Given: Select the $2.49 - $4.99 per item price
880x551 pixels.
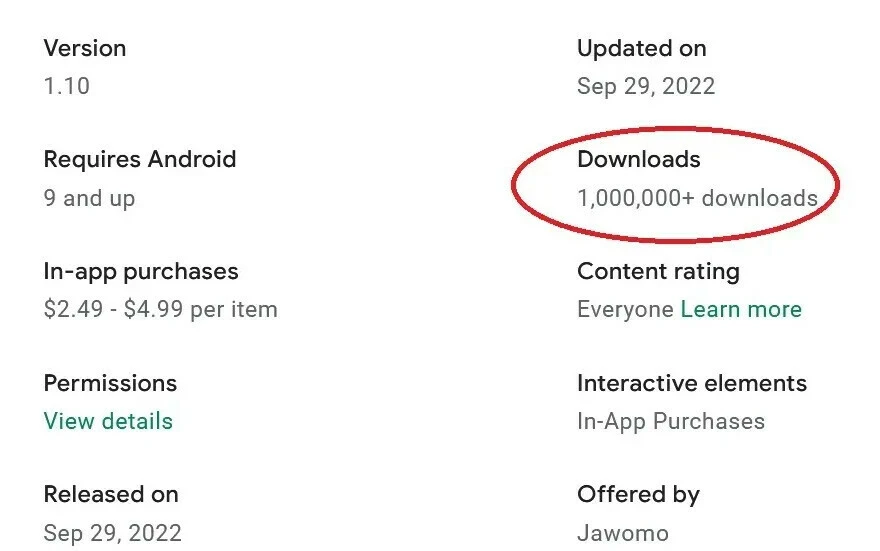Looking at the screenshot, I should tap(160, 309).
